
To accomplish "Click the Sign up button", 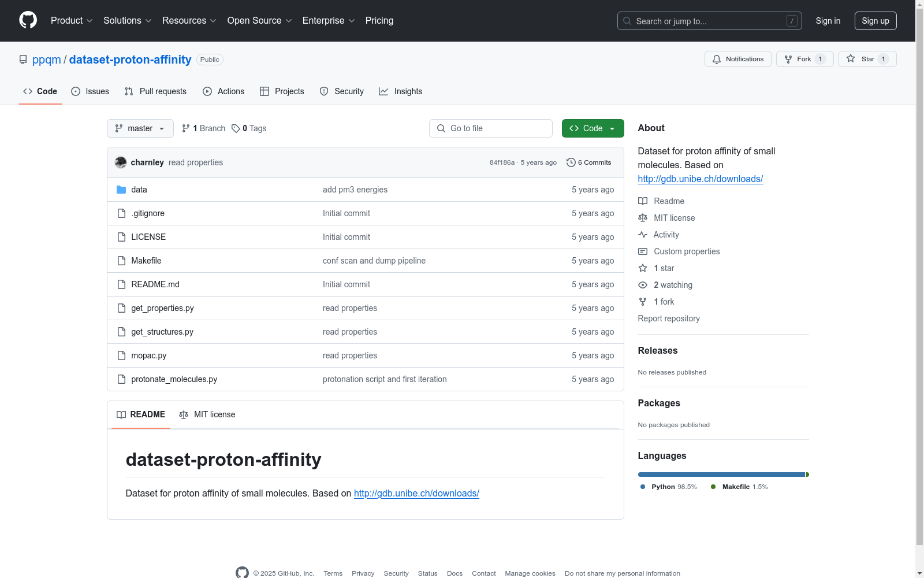I will pyautogui.click(x=875, y=21).
